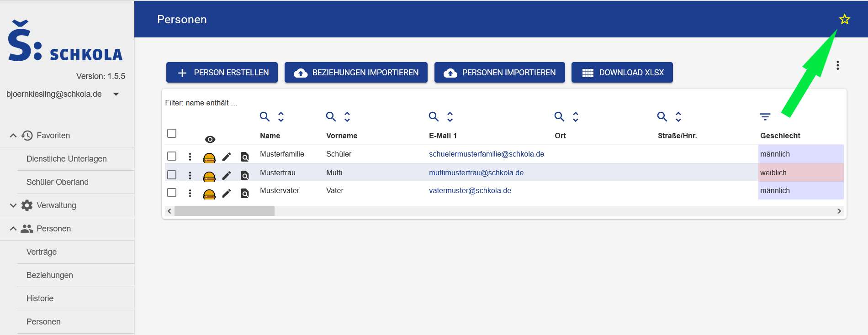Expand the Verwaltung section
The height and width of the screenshot is (335, 868).
tap(13, 205)
